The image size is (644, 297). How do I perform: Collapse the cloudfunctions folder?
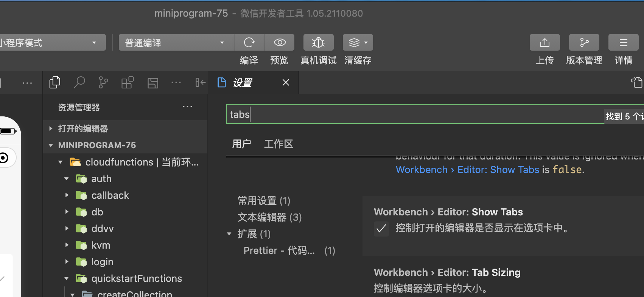tap(61, 162)
